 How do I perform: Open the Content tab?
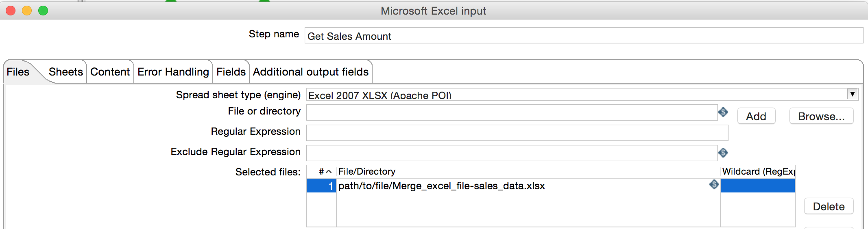[110, 72]
